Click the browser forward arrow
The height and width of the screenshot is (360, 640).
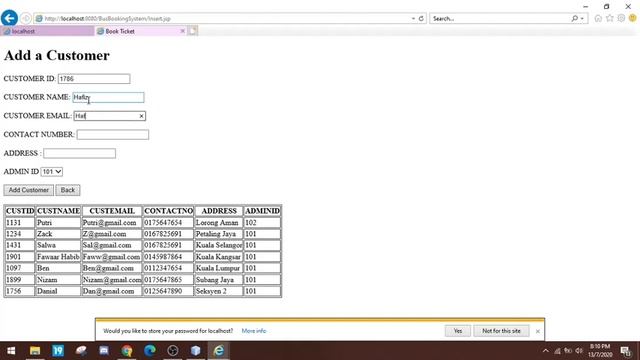coord(26,18)
